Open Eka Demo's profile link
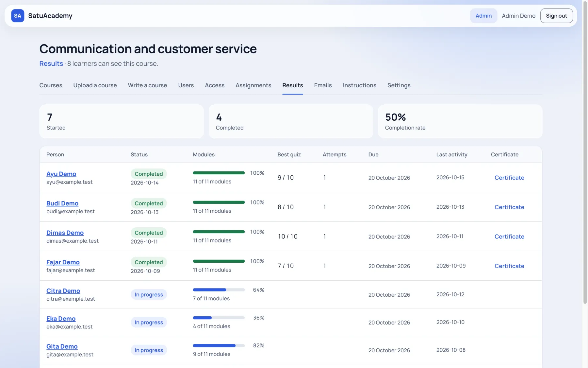 point(61,319)
